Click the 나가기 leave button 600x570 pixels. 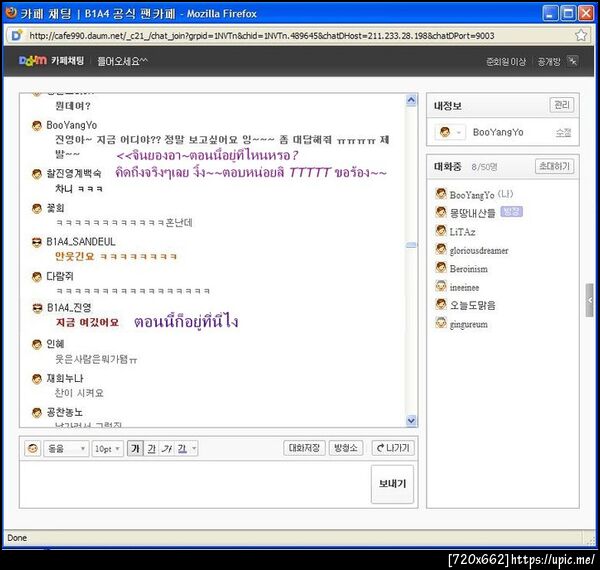[393, 448]
